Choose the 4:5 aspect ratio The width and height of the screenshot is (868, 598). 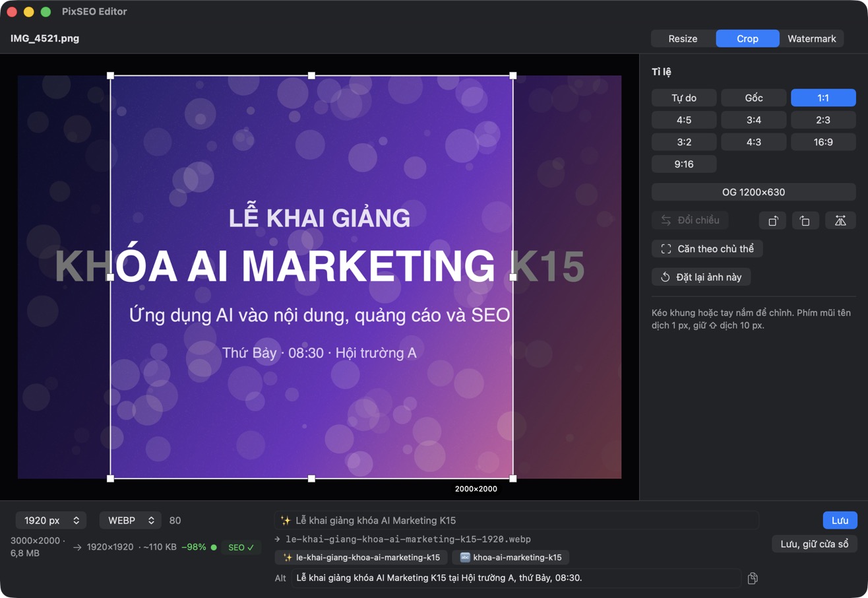coord(684,120)
